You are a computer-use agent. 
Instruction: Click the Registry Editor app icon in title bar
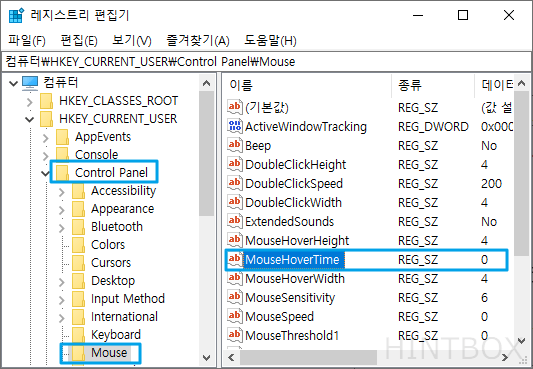[x=16, y=16]
